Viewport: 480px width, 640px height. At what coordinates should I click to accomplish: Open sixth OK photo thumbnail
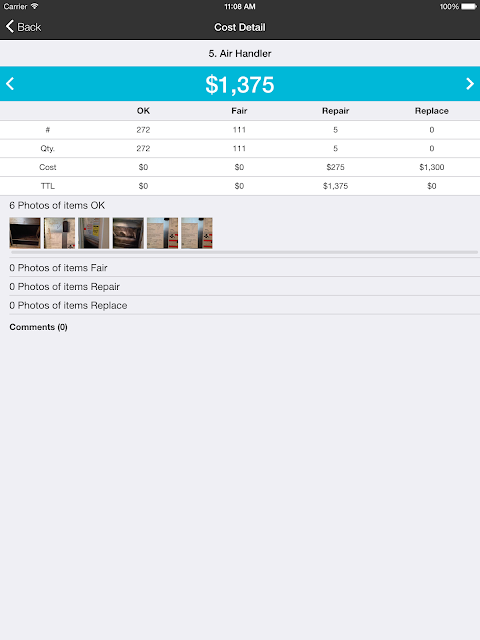197,233
